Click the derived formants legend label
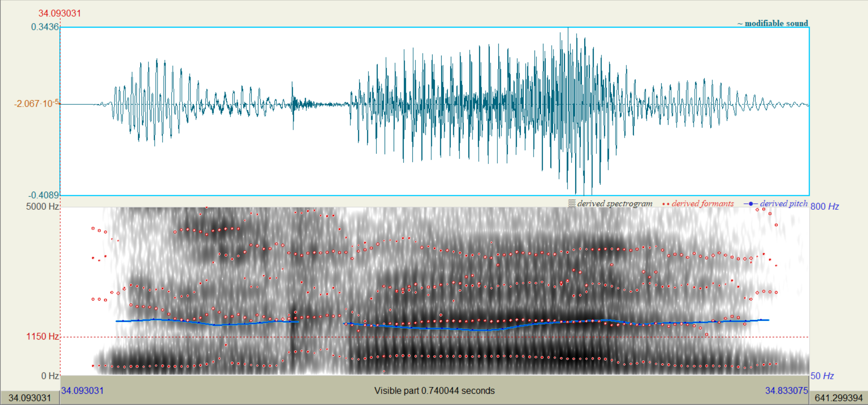 click(702, 204)
